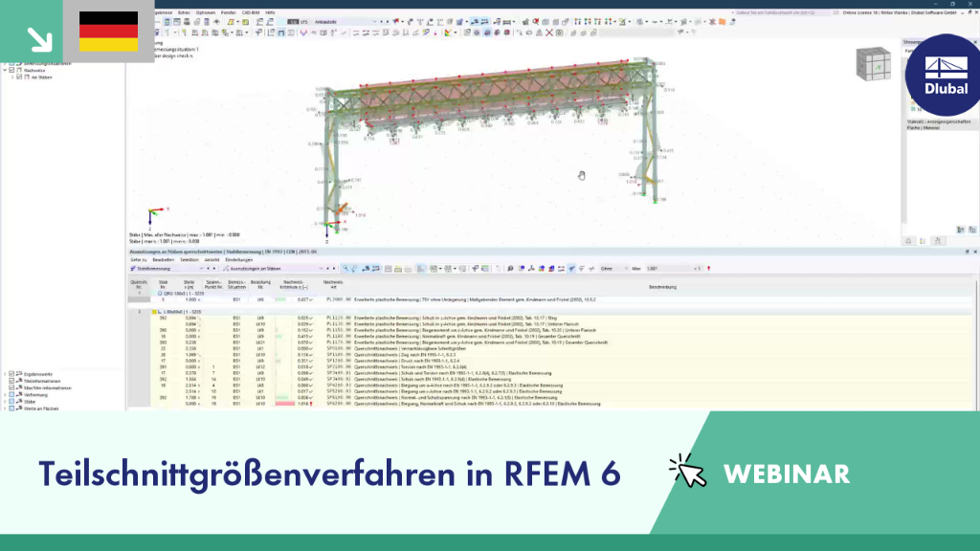Click the German flag icon

tap(109, 32)
